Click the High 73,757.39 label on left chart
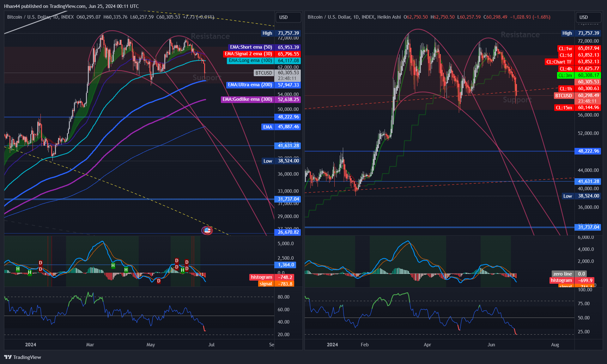The image size is (607, 364). click(281, 33)
